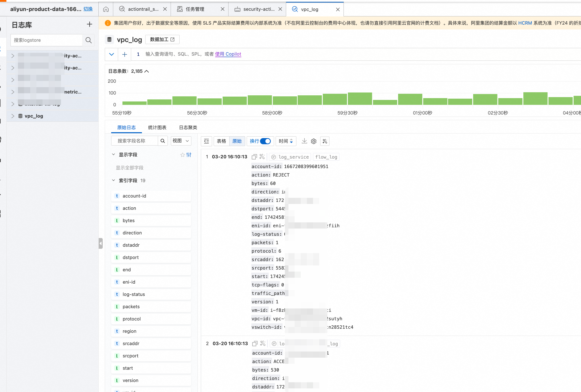The width and height of the screenshot is (581, 392).
Task: Click the dstport index field
Action: 151,257
